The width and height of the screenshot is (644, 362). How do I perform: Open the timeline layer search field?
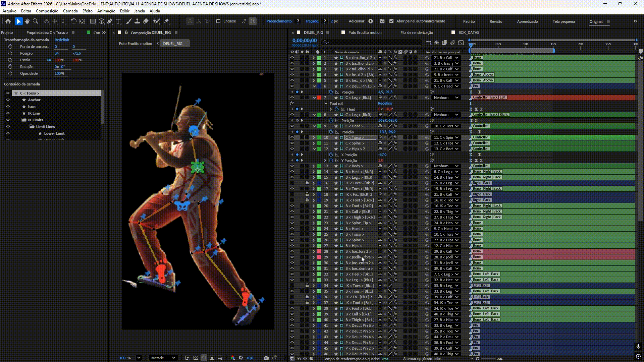point(371,42)
